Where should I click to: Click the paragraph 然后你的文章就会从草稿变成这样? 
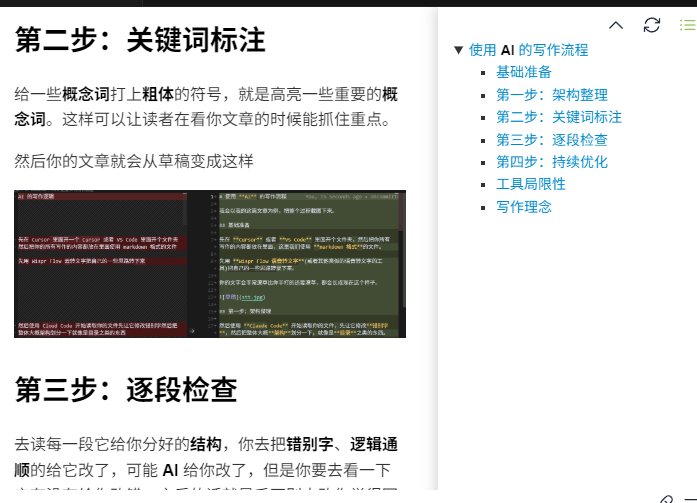point(134,161)
